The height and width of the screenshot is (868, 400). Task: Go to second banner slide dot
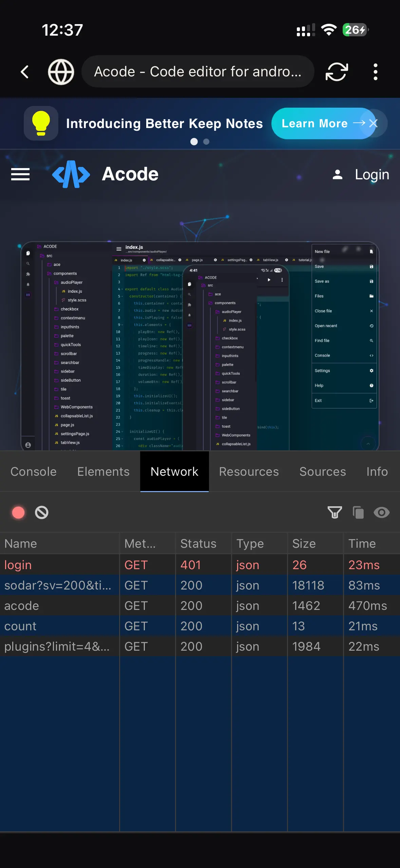(206, 142)
